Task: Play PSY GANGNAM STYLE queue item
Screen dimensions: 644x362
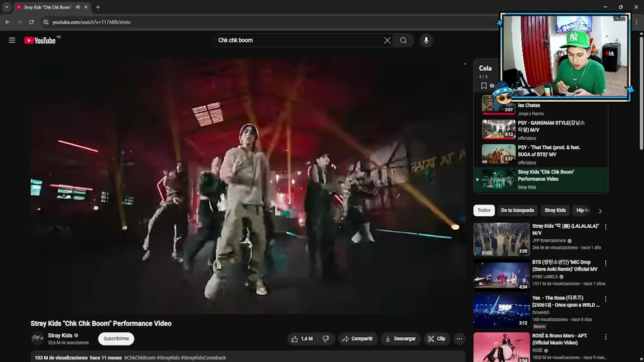Action: pyautogui.click(x=541, y=130)
